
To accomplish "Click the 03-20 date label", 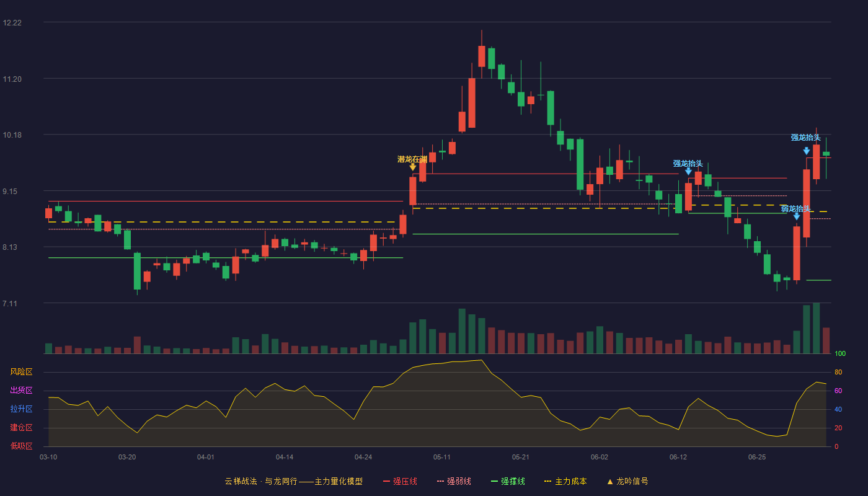I will click(x=127, y=457).
